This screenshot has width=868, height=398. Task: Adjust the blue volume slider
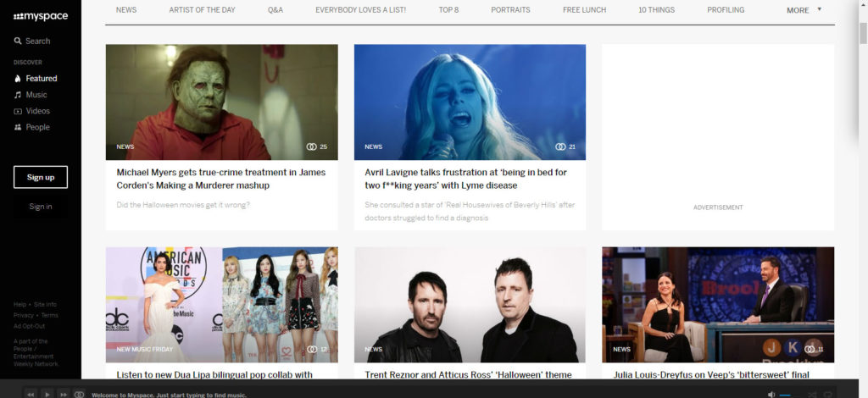785,395
